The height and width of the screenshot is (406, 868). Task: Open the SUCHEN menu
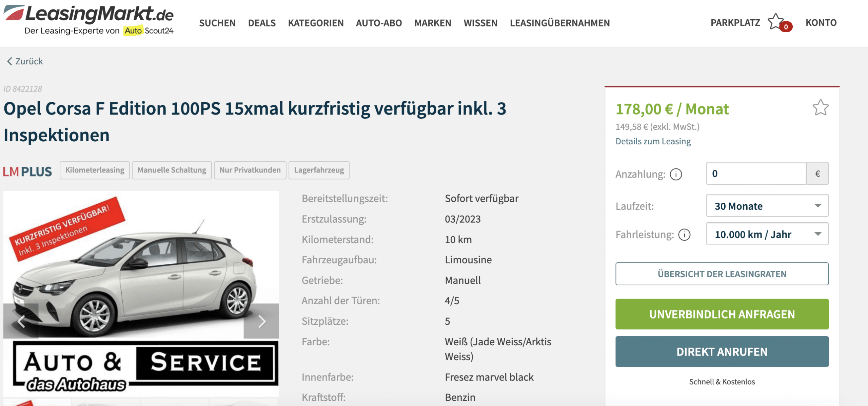coord(217,23)
